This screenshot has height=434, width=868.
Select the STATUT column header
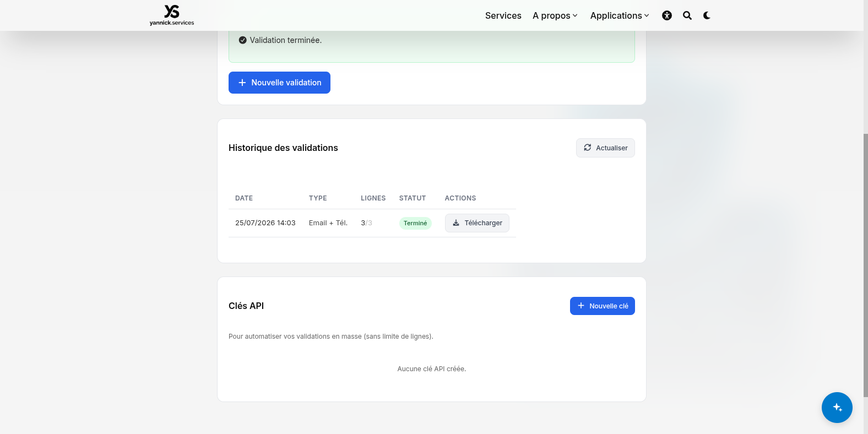(x=413, y=198)
